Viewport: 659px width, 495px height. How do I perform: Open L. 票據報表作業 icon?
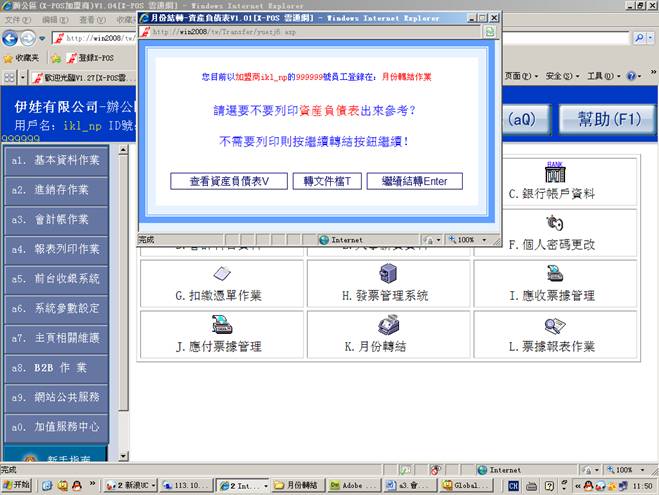553,325
